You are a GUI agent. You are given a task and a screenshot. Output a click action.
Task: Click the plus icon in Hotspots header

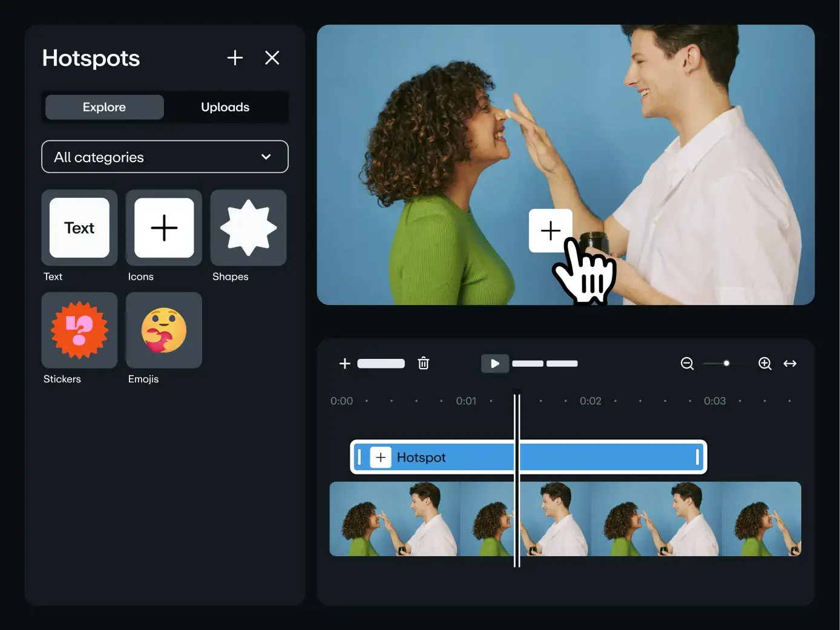[x=235, y=57]
